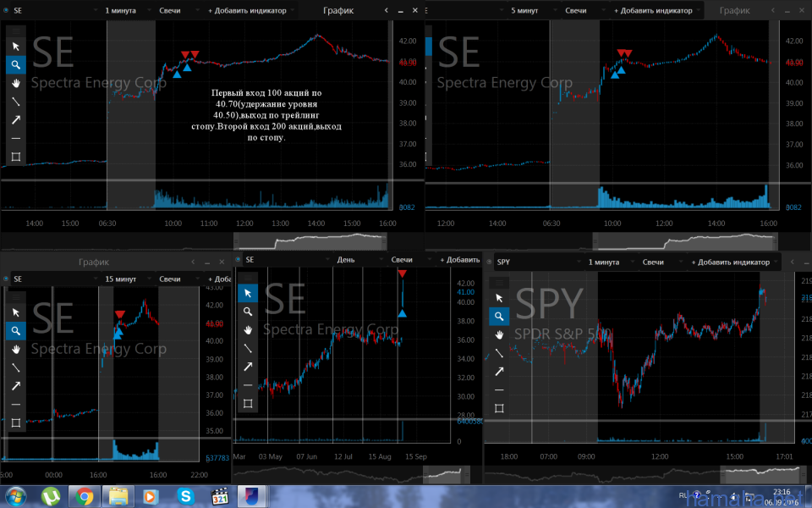Viewport: 812px width, 508px height.
Task: Click the 'График' title tab of the top-left chart
Action: click(338, 11)
